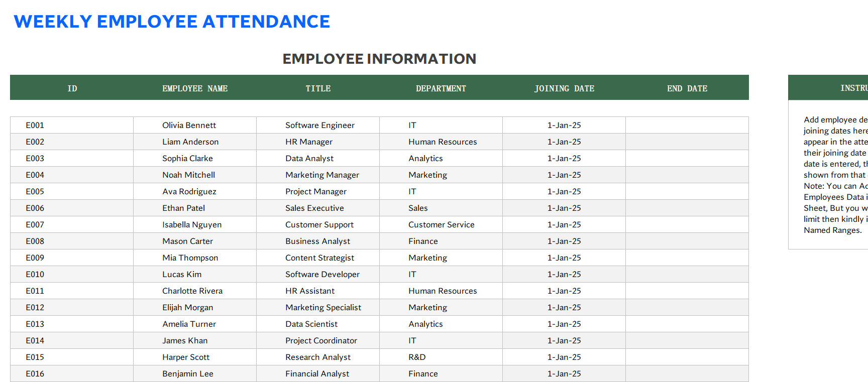Image resolution: width=868 pixels, height=382 pixels.
Task: Click the E008 ID cell
Action: (72, 241)
